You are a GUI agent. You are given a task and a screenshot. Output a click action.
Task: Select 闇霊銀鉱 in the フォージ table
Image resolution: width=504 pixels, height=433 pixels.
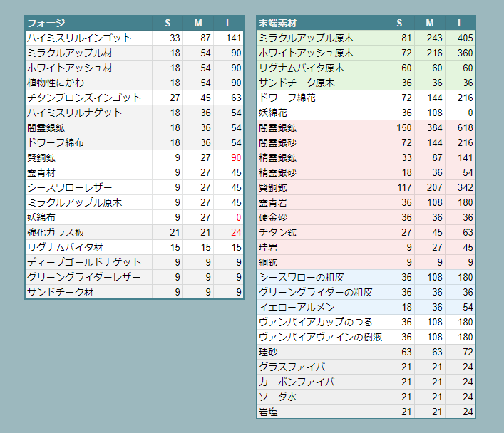pos(88,127)
